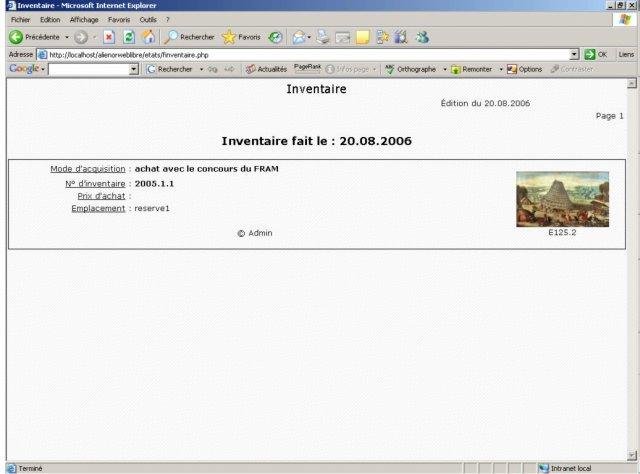Click the Intranet local status zone

pos(565,468)
